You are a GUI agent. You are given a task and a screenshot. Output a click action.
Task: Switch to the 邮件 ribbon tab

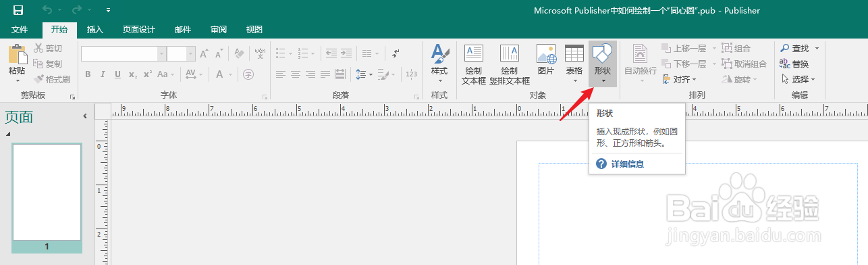(x=182, y=30)
